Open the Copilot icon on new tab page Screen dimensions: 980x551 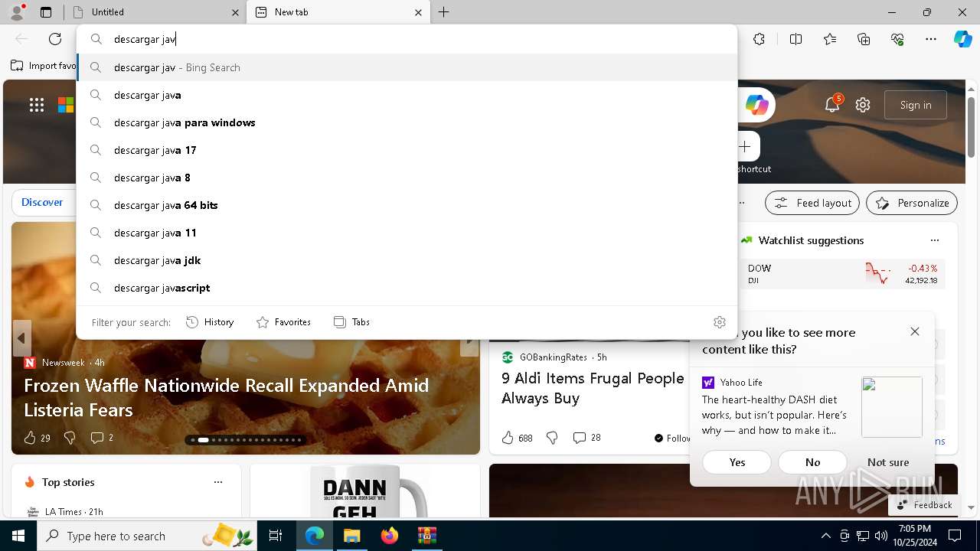click(x=756, y=105)
